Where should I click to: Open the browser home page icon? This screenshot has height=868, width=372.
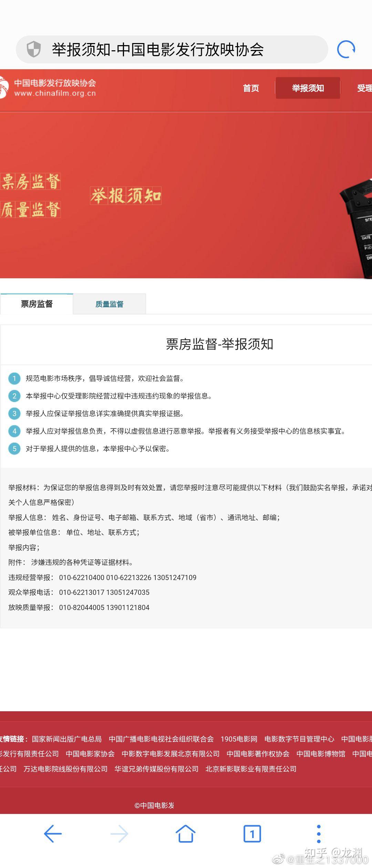[x=186, y=834]
